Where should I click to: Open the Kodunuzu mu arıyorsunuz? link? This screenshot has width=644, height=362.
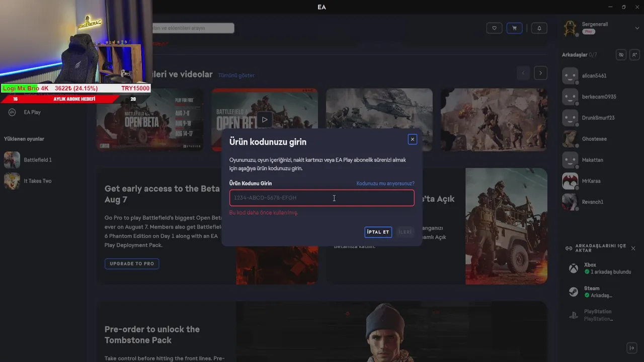coord(385,184)
